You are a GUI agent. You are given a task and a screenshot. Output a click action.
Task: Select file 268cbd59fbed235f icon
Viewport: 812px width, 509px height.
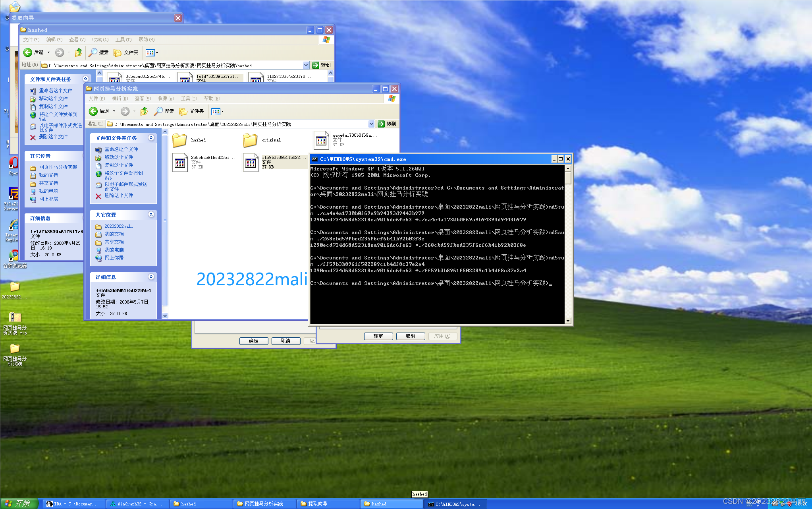coord(180,162)
